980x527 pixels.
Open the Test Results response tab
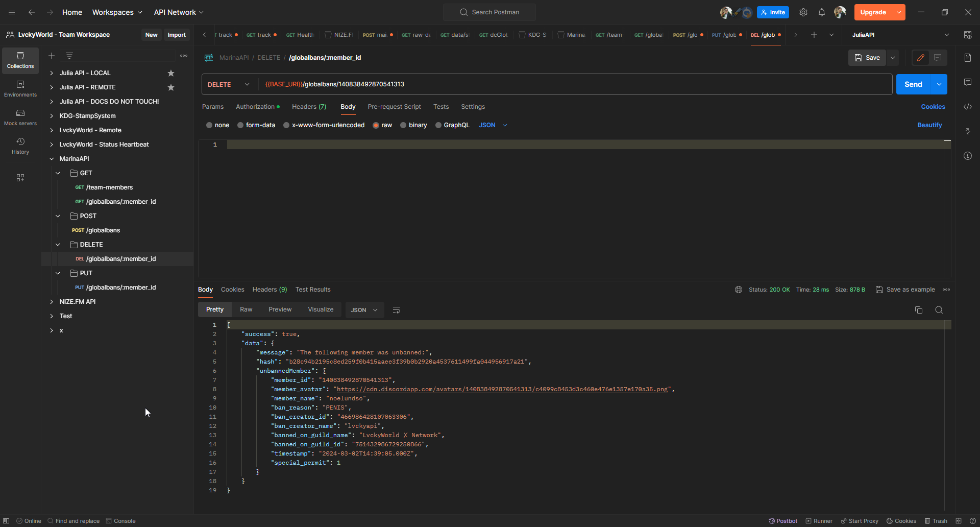pyautogui.click(x=312, y=290)
